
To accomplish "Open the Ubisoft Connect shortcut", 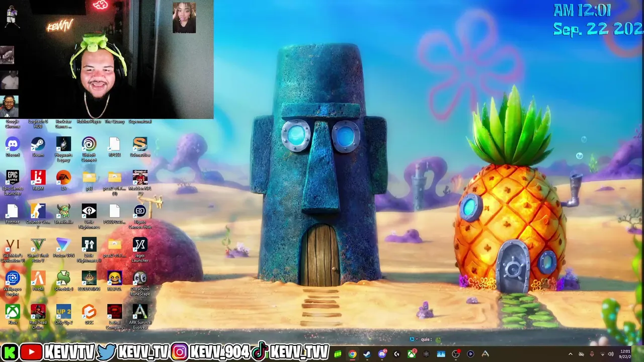I will tap(89, 149).
